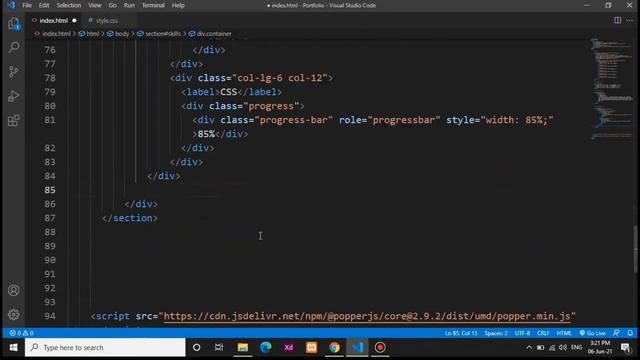This screenshot has width=640, height=360.
Task: Show hidden system tray icons
Action: (529, 347)
